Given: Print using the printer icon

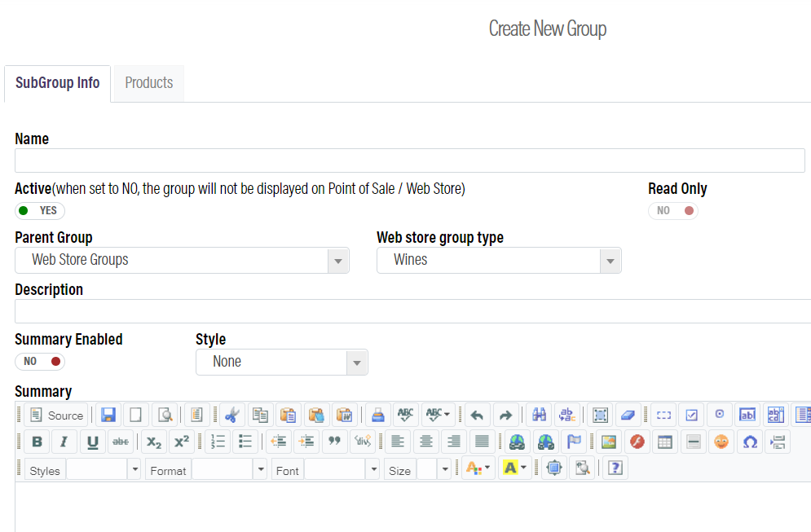Looking at the screenshot, I should tap(378, 415).
